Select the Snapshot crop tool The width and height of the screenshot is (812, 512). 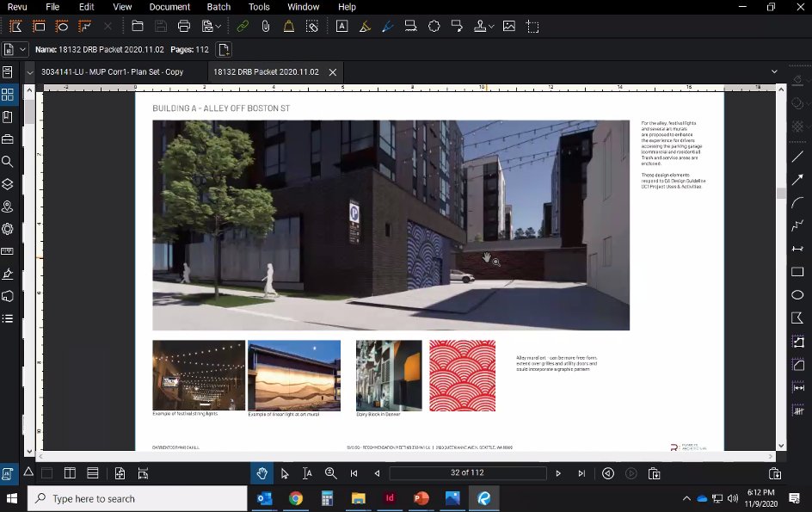(532, 26)
